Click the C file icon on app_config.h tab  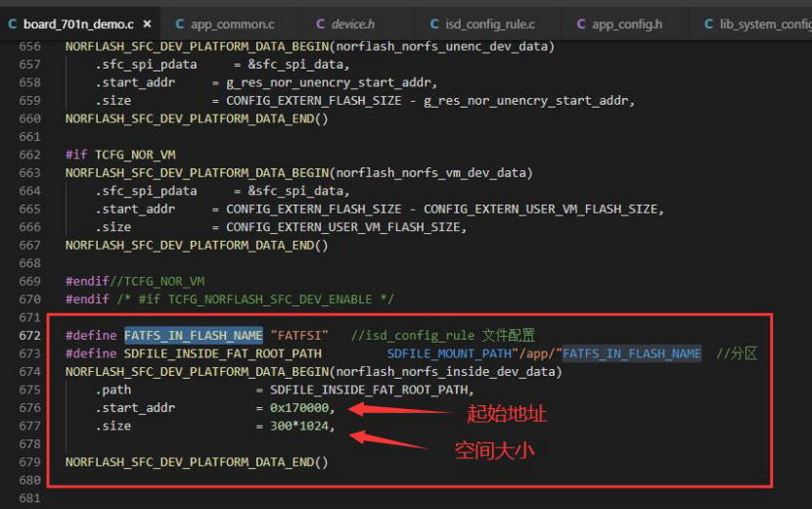[x=581, y=23]
